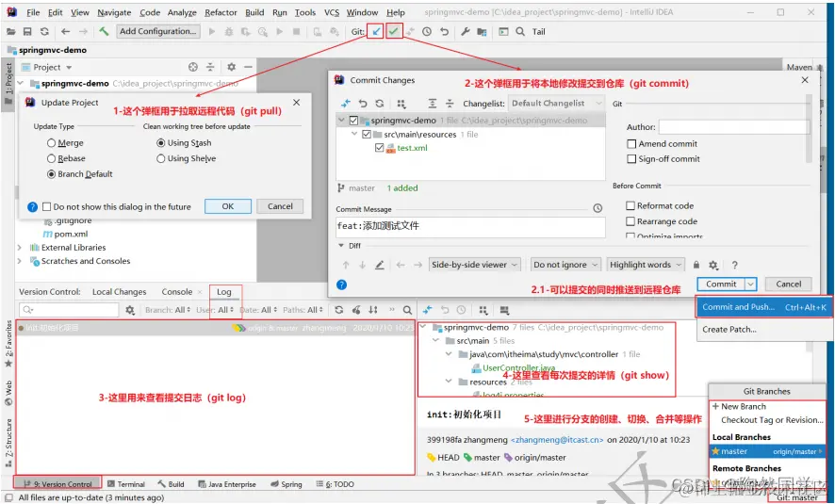Select Commit and Push menu item
This screenshot has height=504, width=835.
764,307
